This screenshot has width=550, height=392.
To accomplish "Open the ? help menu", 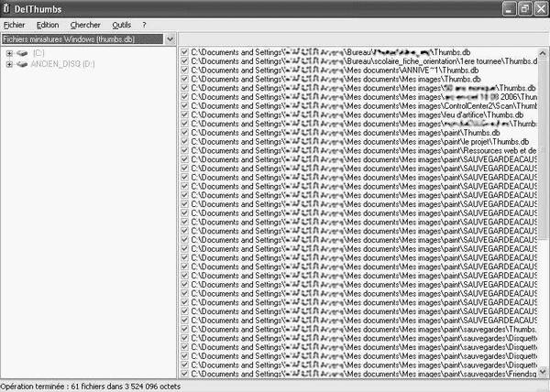I will click(x=144, y=26).
